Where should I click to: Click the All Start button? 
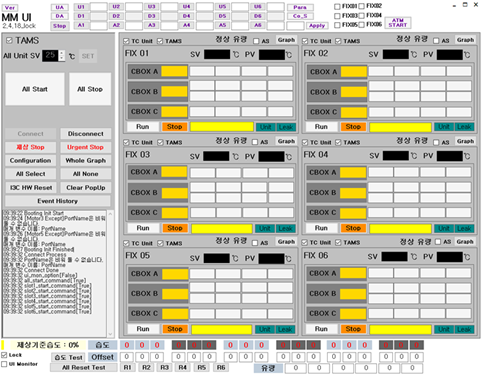coord(35,89)
